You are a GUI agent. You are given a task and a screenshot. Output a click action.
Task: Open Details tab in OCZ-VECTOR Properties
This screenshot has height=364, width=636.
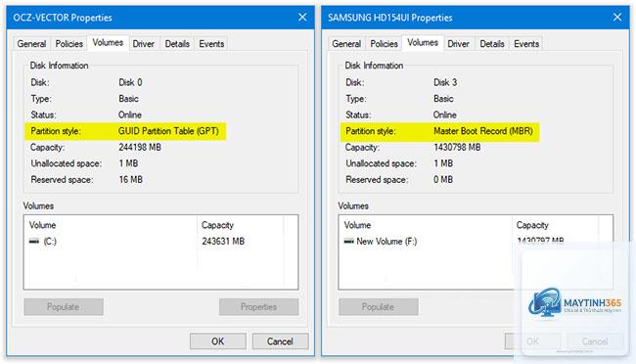pos(177,43)
